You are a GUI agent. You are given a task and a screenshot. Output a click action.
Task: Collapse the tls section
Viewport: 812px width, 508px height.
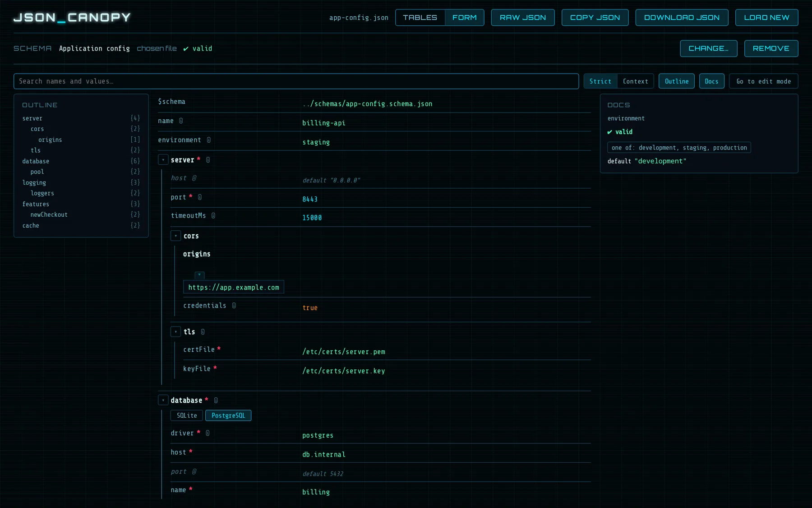pos(176,332)
